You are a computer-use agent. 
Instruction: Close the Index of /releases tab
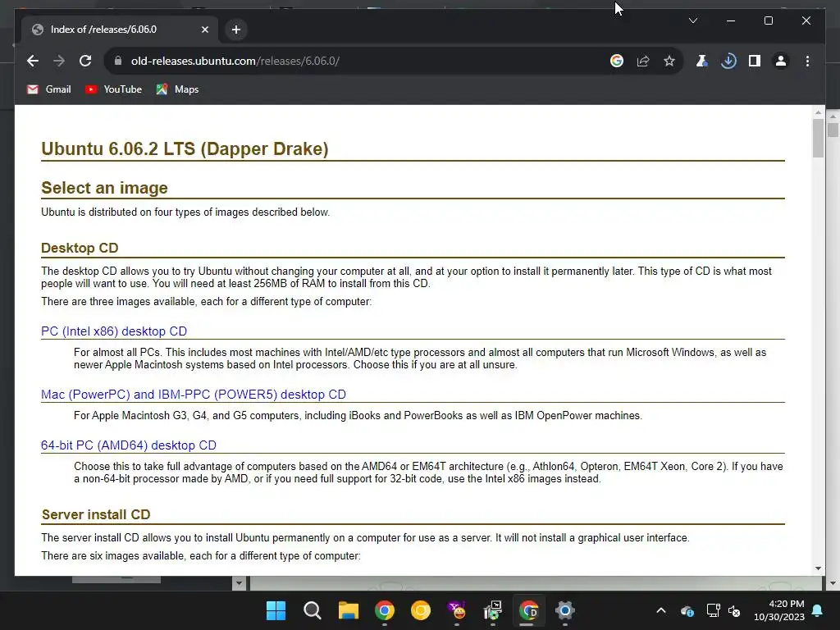204,30
